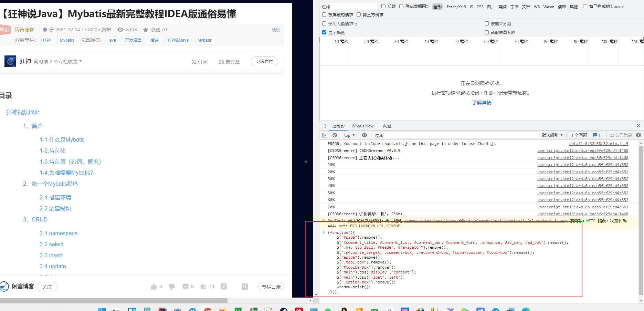Screen dimensions: 644x311
Task: Click the warning triangle icon on DevTools message
Action: pos(324,221)
